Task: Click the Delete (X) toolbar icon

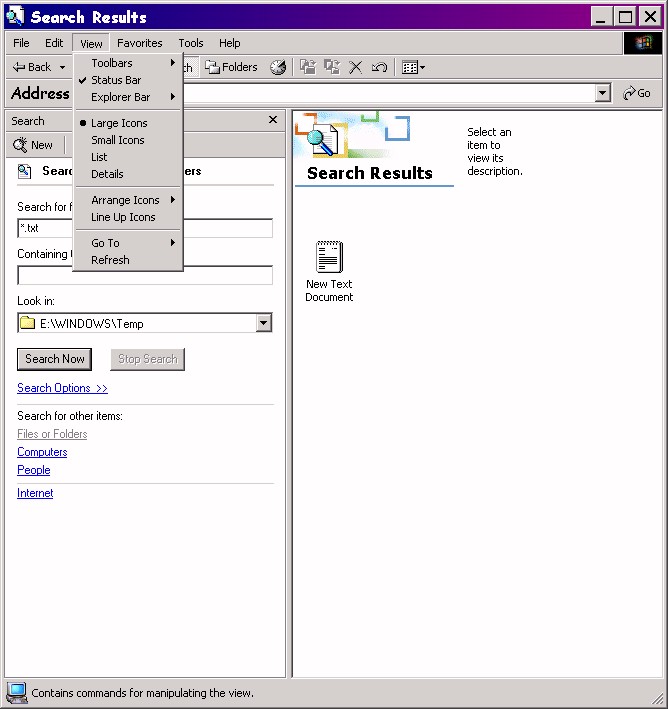Action: (355, 67)
